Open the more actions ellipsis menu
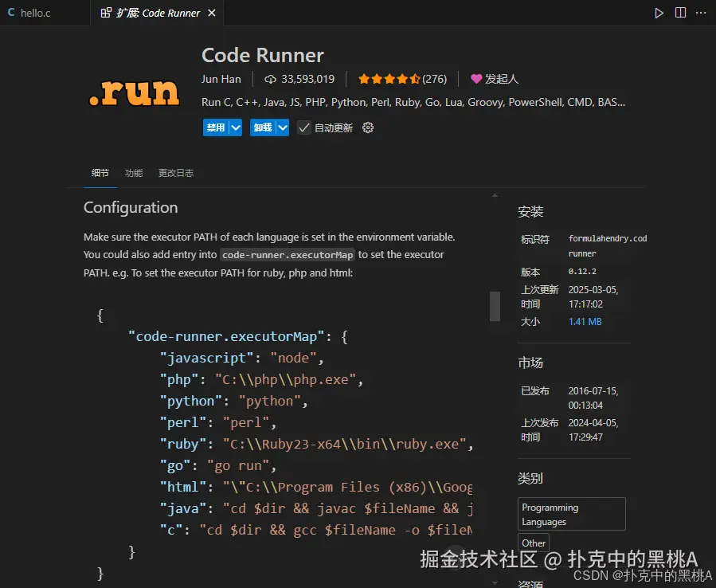 pyautogui.click(x=701, y=13)
